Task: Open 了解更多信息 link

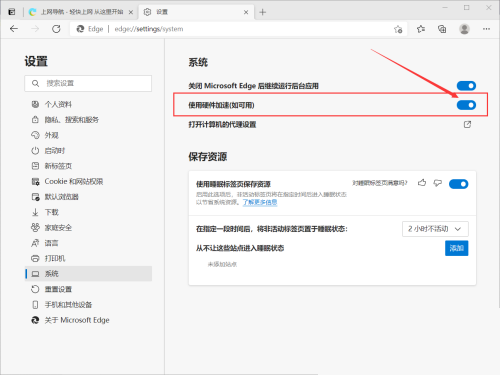Action: tap(260, 202)
